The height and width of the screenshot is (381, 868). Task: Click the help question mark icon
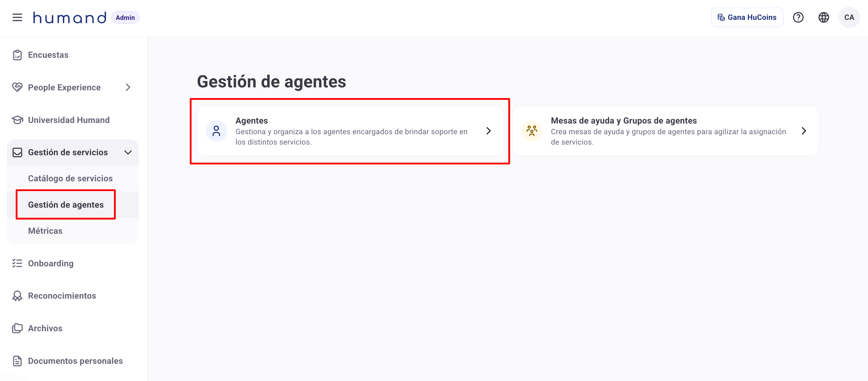pyautogui.click(x=798, y=17)
